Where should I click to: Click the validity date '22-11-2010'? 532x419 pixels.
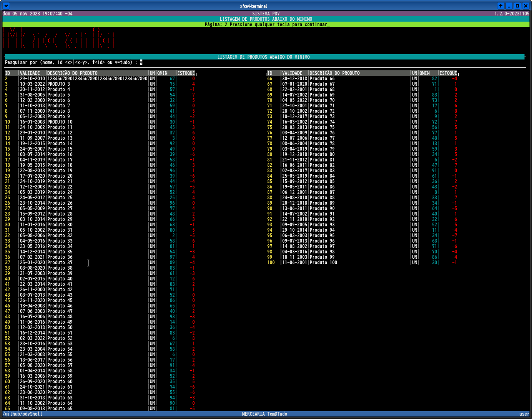295,219
